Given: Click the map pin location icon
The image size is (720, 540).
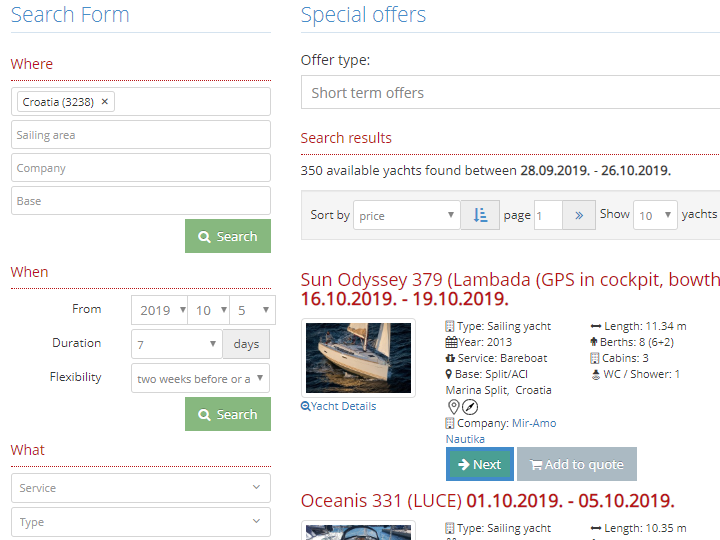Looking at the screenshot, I should pyautogui.click(x=453, y=407).
